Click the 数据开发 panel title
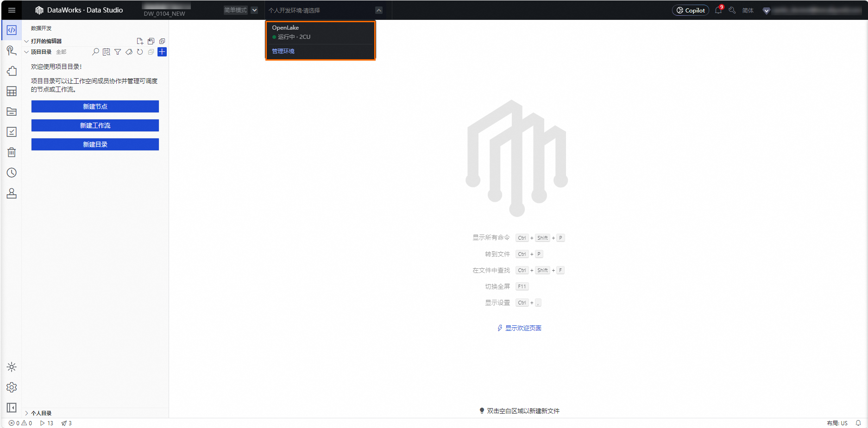This screenshot has width=868, height=428. 41,28
